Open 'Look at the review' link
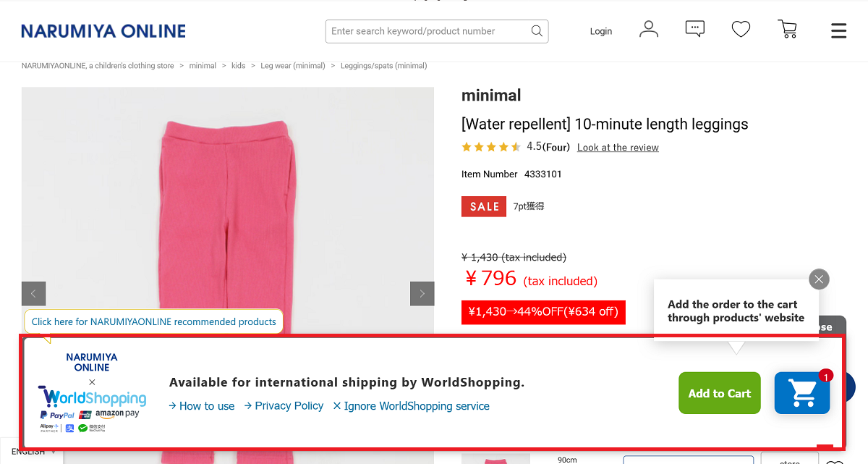868x464 pixels. coord(618,148)
